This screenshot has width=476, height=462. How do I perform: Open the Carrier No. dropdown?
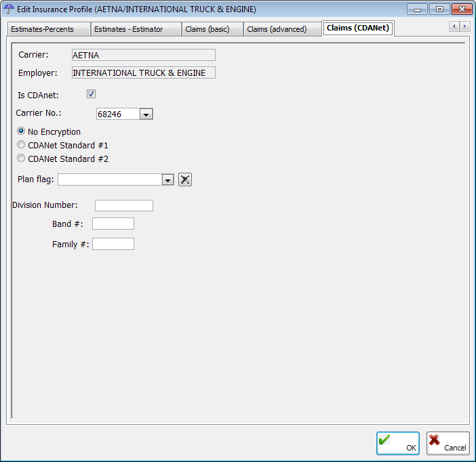pyautogui.click(x=146, y=114)
